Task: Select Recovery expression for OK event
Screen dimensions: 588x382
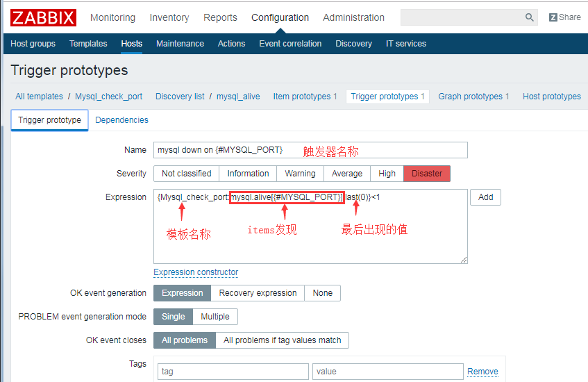Action: (x=258, y=293)
